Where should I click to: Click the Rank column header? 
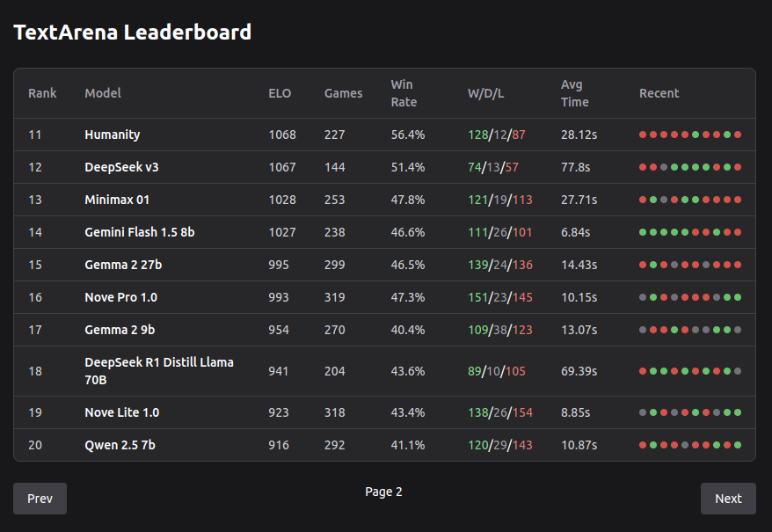pos(42,93)
